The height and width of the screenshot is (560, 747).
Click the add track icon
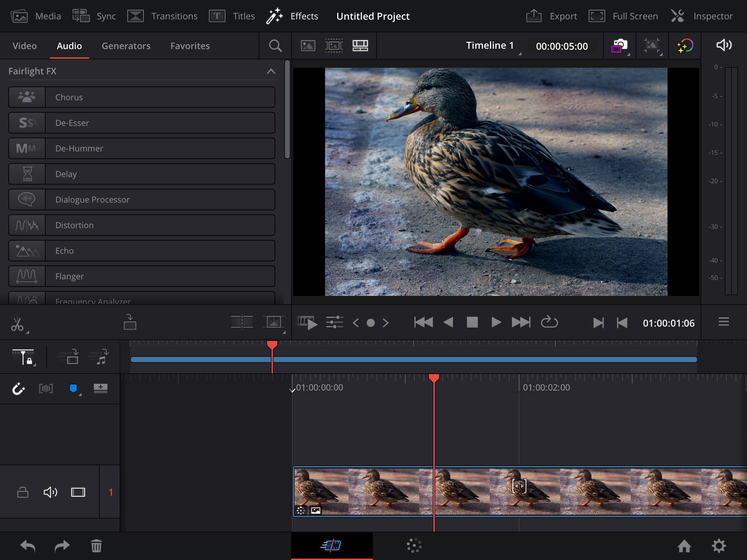pyautogui.click(x=100, y=388)
